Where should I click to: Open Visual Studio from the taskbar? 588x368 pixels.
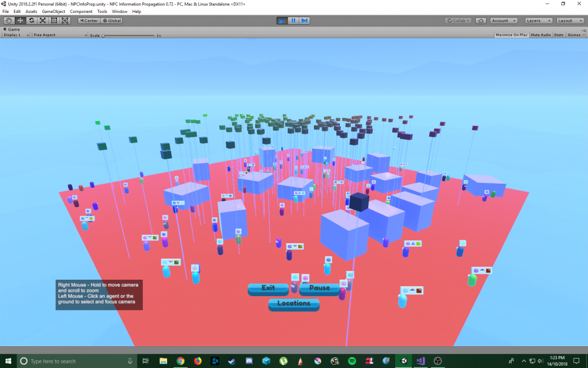(x=420, y=361)
